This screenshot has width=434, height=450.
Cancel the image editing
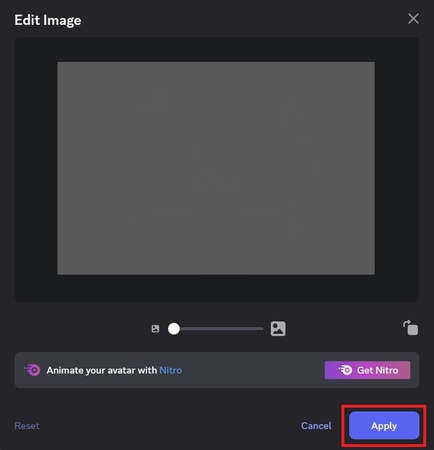pyautogui.click(x=316, y=426)
